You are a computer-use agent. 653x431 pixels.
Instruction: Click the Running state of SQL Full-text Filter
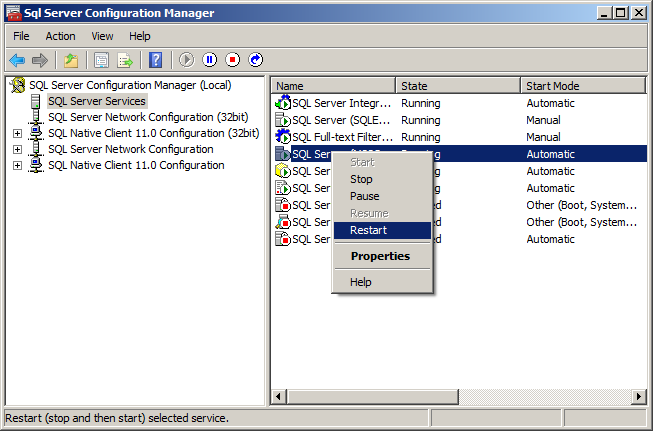pyautogui.click(x=421, y=137)
